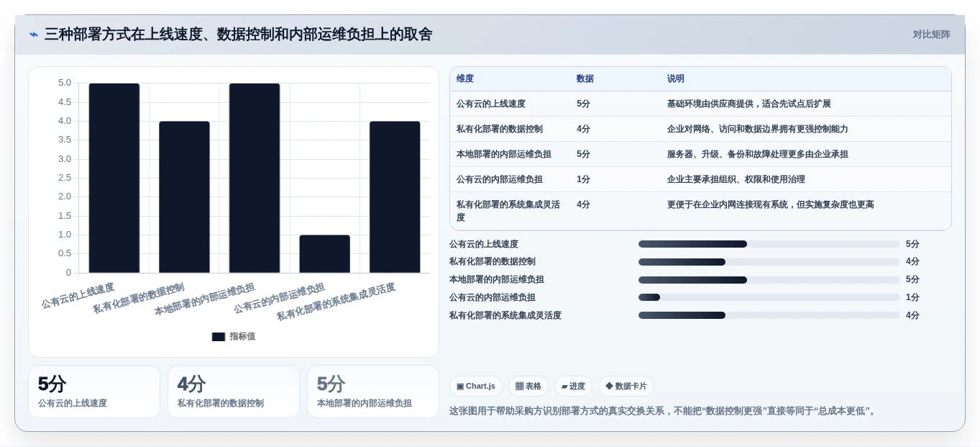Image resolution: width=980 pixels, height=447 pixels.
Task: Toggle the 指标值 legend swatch
Action: [219, 336]
